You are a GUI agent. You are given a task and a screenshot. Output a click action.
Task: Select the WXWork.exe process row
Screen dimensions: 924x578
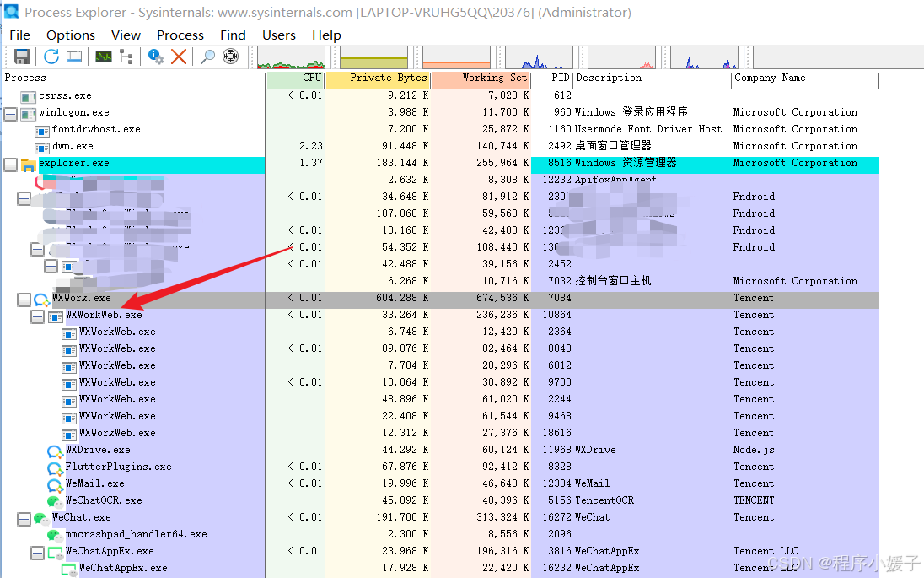click(x=441, y=300)
